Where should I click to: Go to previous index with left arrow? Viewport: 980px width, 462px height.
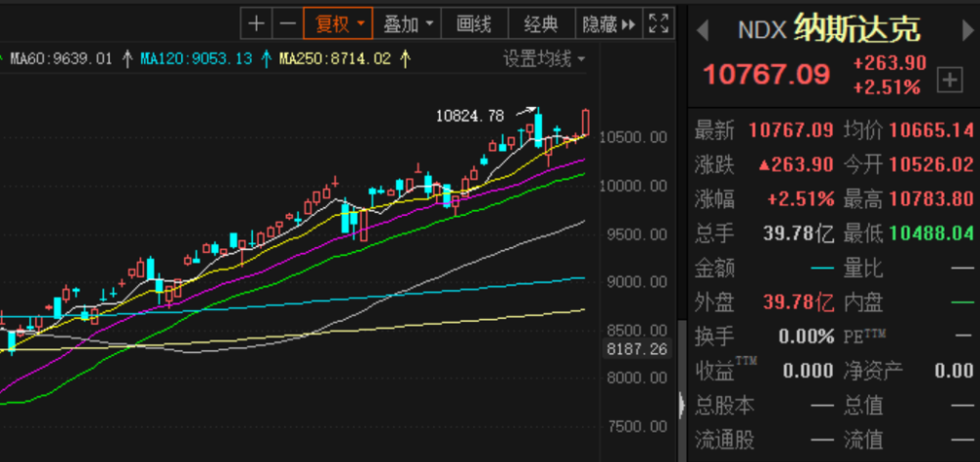tap(703, 30)
